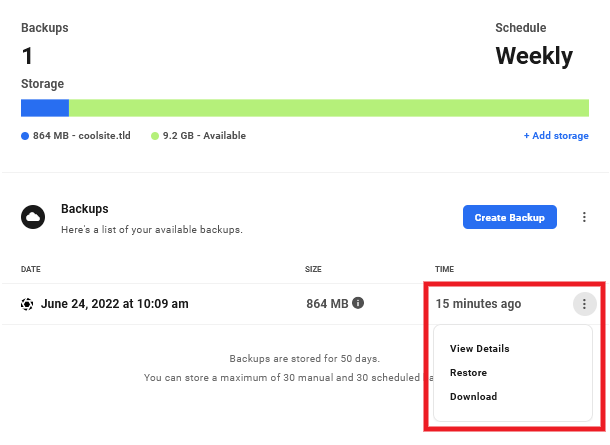The image size is (610, 445).
Task: Click the Schedule heading
Action: click(x=521, y=28)
